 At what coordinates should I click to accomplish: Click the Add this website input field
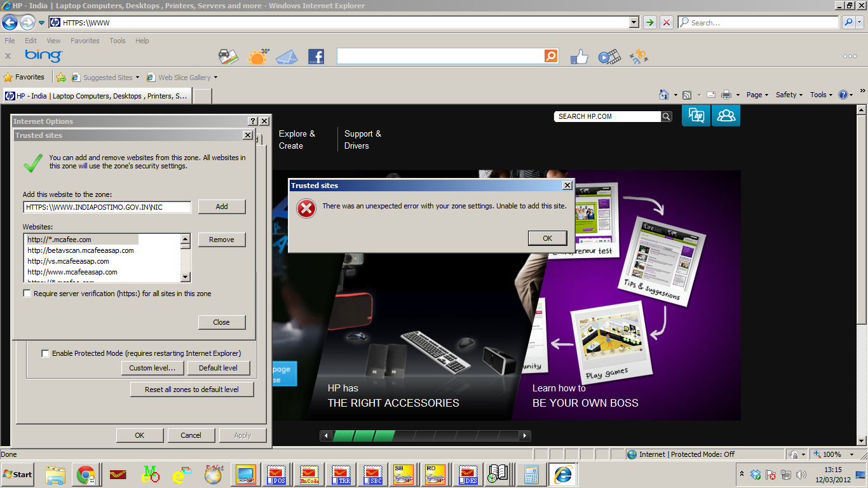pos(107,207)
